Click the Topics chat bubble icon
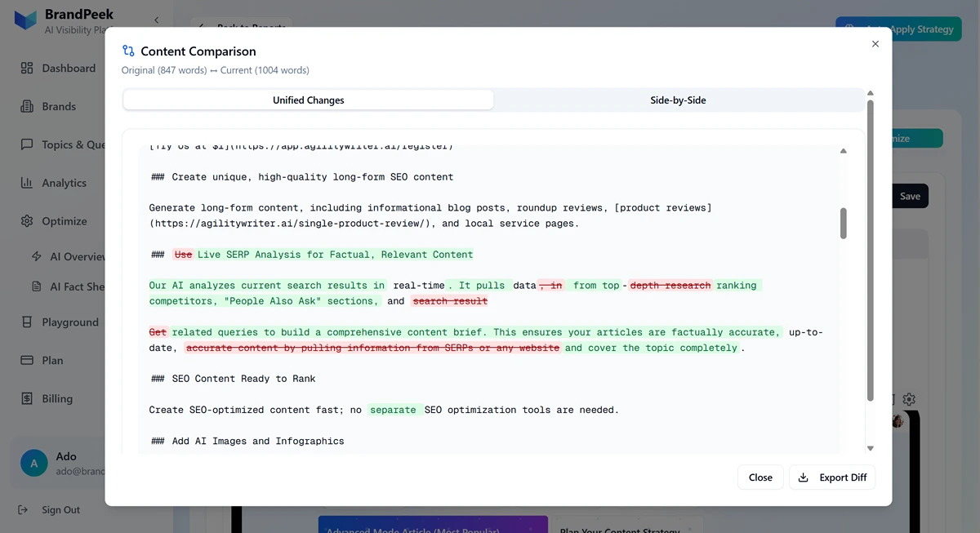Image resolution: width=980 pixels, height=533 pixels. [x=27, y=144]
